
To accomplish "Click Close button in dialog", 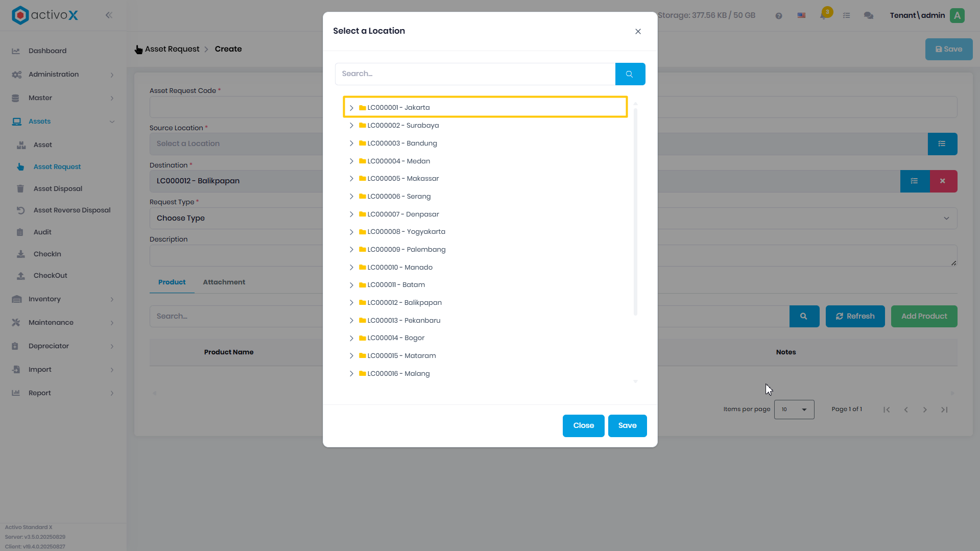I will pyautogui.click(x=583, y=426).
